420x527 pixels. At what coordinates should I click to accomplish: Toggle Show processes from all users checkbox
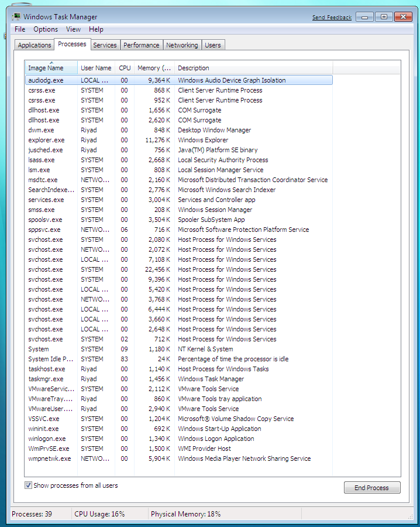pyautogui.click(x=29, y=485)
